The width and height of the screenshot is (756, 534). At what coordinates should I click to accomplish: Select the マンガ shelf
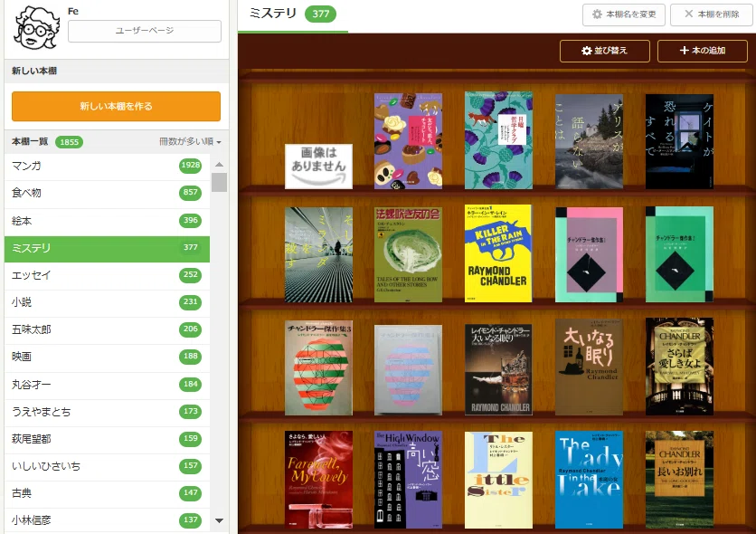click(107, 166)
